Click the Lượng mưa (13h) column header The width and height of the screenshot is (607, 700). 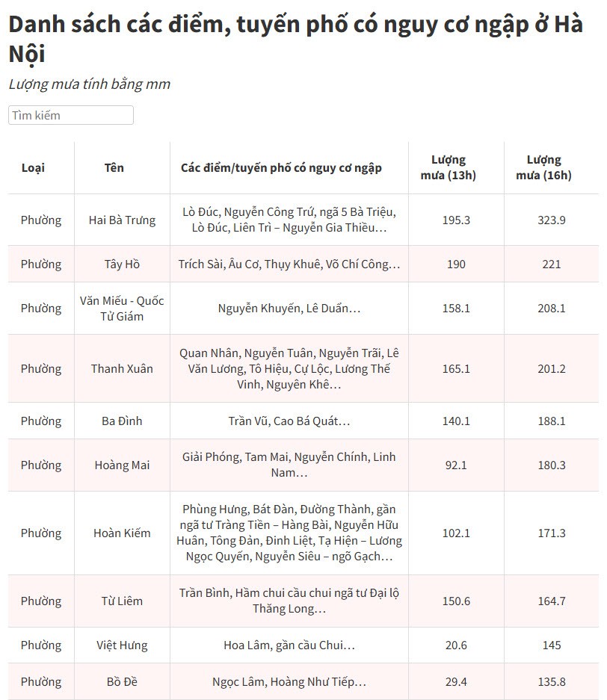[x=446, y=167]
